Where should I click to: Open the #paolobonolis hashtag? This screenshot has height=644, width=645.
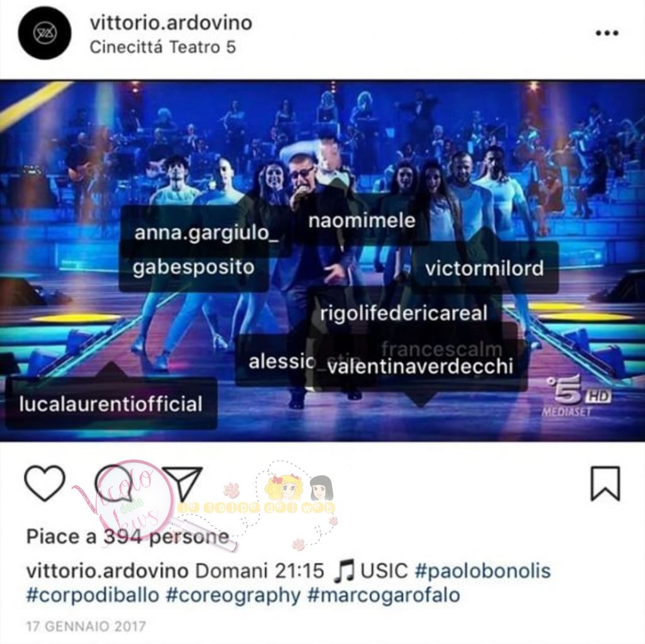point(483,571)
